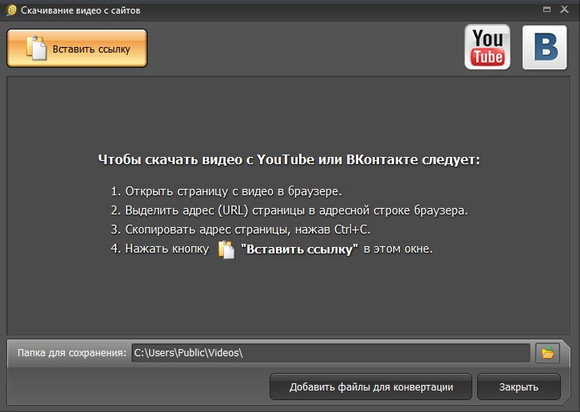
Task: Open the VKontakte "B" icon
Action: click(x=544, y=47)
